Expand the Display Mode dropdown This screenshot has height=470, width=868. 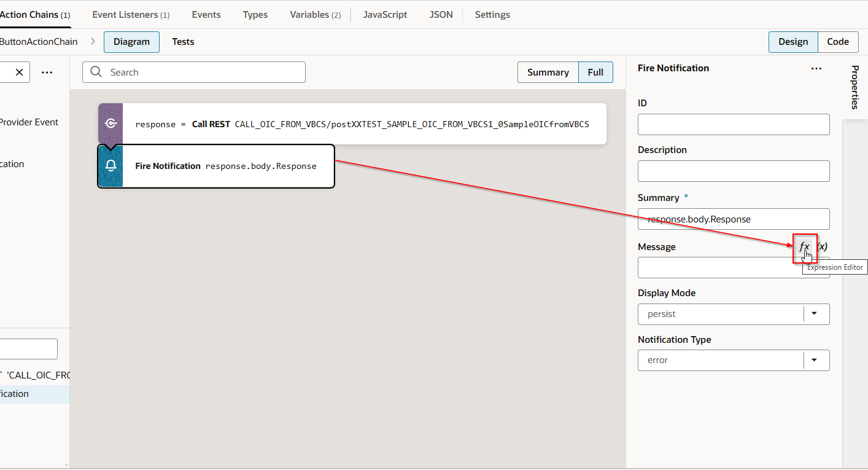[815, 314]
